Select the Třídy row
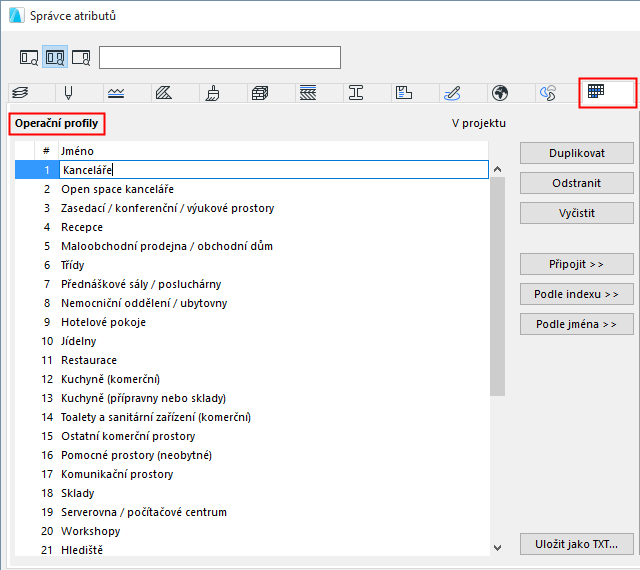This screenshot has height=570, width=640. pyautogui.click(x=251, y=265)
